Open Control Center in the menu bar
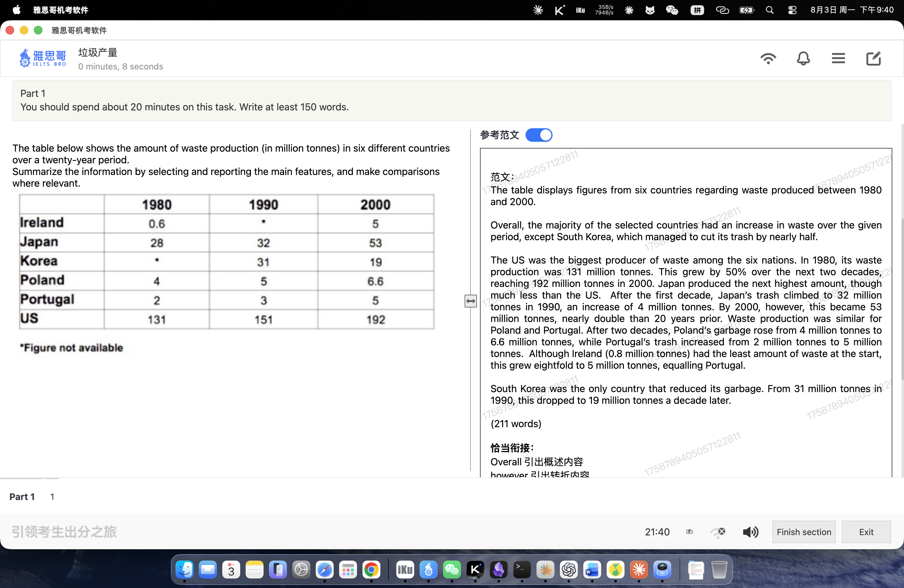The height and width of the screenshot is (588, 904). click(x=792, y=10)
